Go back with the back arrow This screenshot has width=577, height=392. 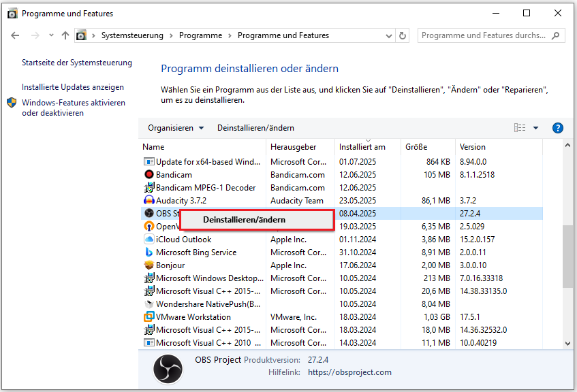[15, 35]
